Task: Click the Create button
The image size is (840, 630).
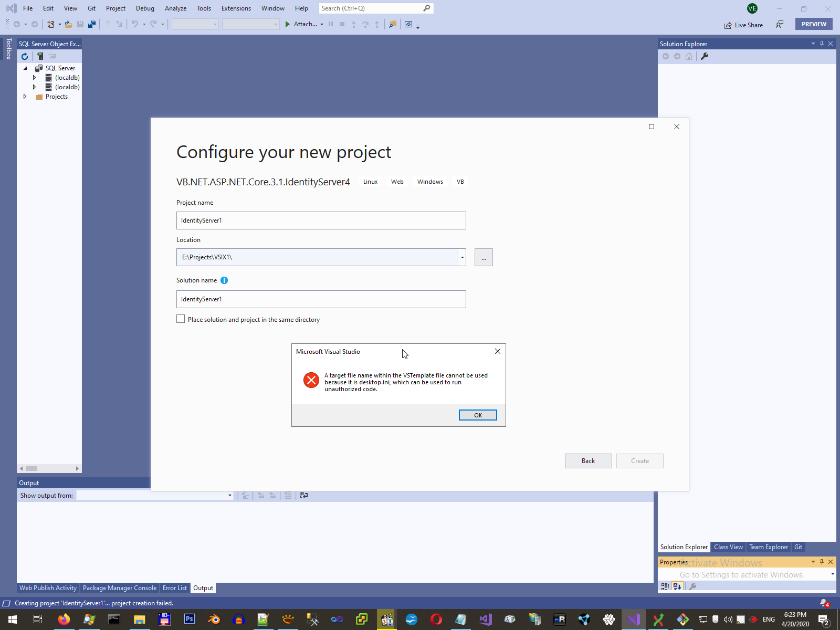Action: click(x=640, y=461)
